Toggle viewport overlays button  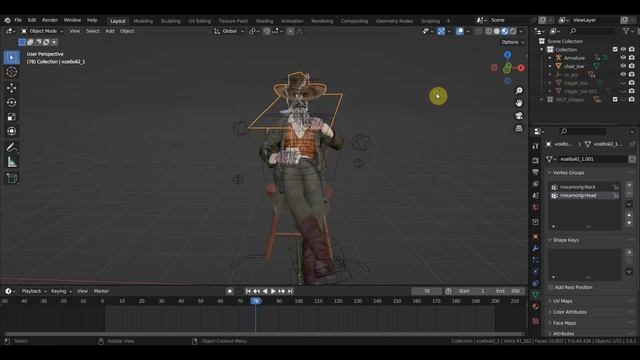pyautogui.click(x=460, y=31)
